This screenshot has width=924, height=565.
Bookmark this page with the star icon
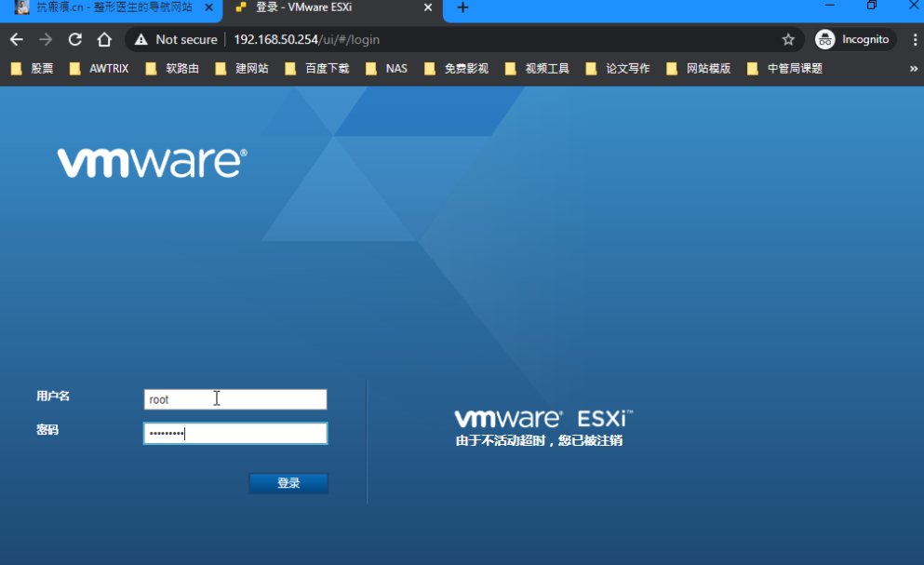tap(788, 39)
